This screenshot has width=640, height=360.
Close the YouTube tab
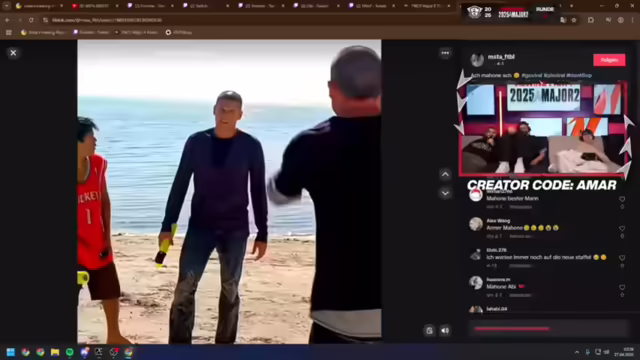117,6
